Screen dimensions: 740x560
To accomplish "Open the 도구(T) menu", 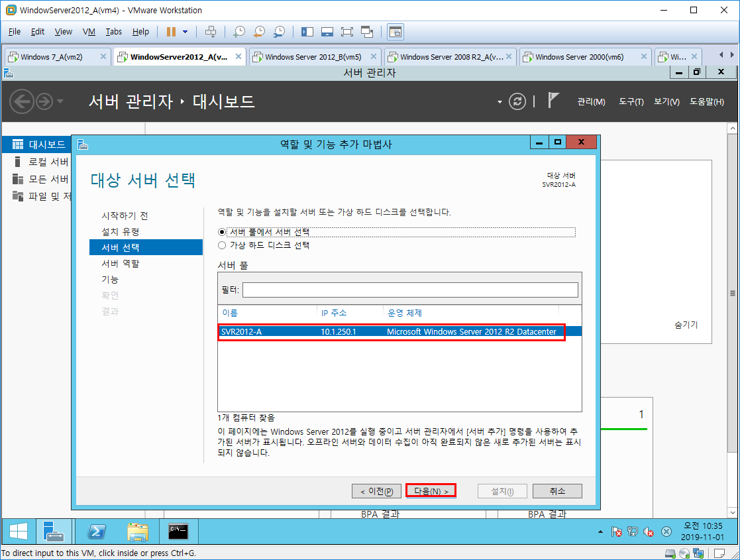I will pyautogui.click(x=631, y=102).
